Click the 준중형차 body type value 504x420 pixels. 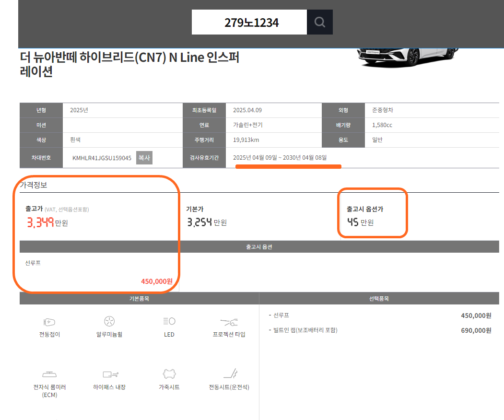tap(383, 110)
